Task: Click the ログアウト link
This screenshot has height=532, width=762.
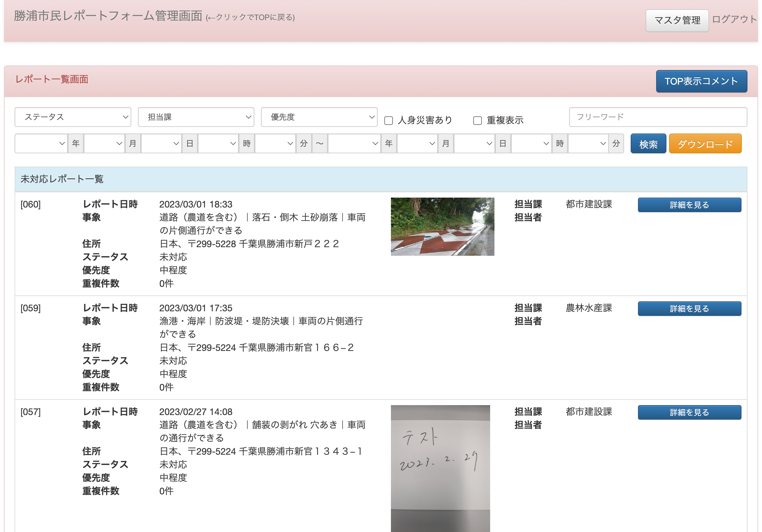Action: click(735, 19)
